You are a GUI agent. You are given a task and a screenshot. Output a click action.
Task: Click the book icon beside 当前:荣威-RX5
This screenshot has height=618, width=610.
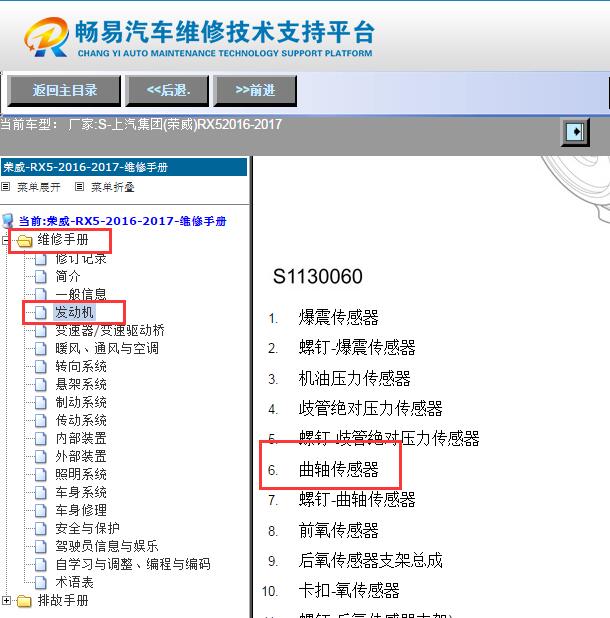[7, 221]
